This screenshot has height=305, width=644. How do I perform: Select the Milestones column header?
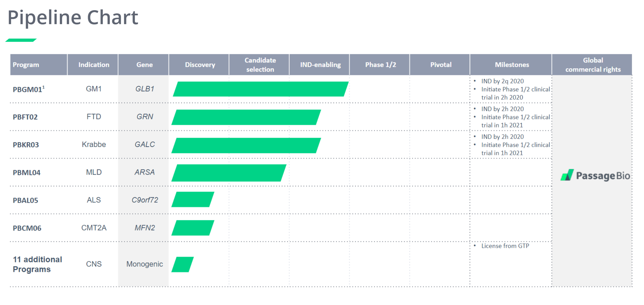(512, 65)
